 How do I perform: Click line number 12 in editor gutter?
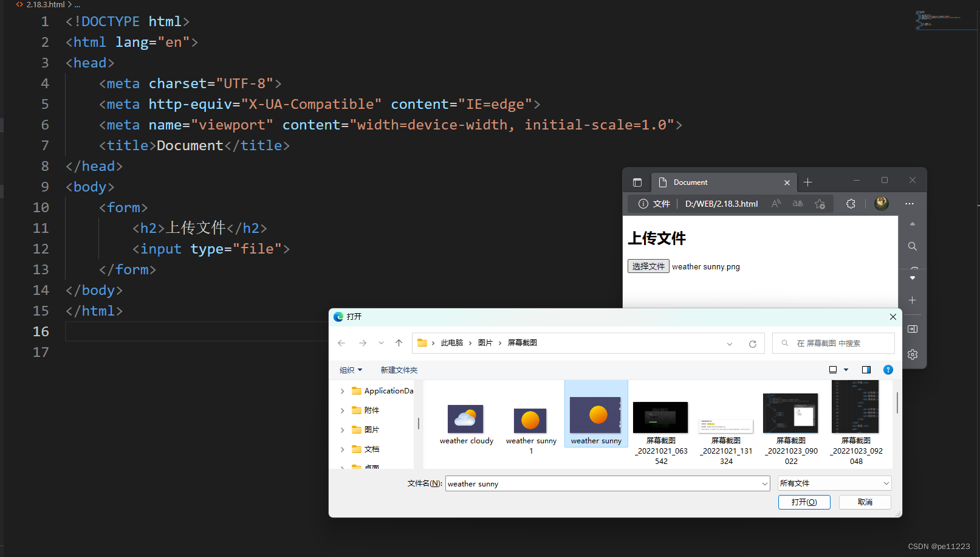41,249
